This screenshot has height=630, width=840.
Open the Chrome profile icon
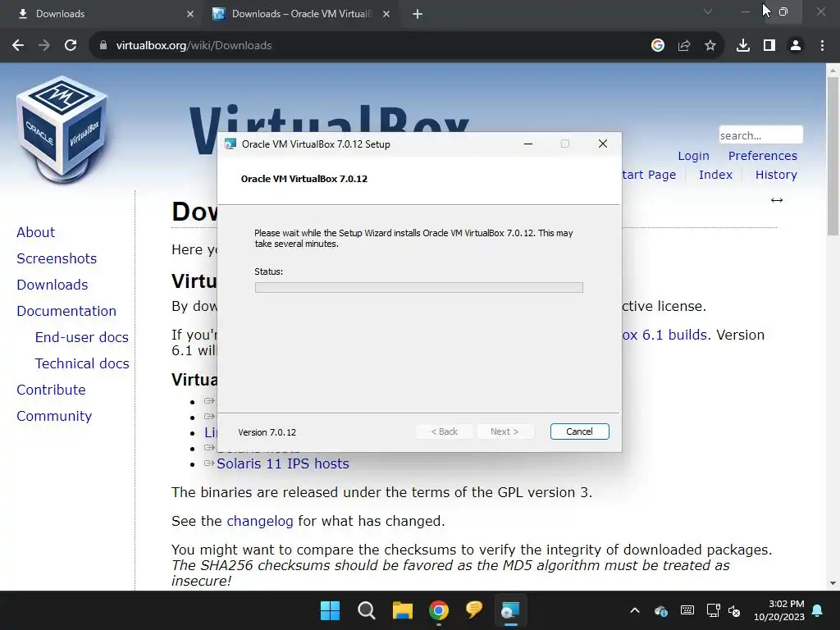click(796, 46)
